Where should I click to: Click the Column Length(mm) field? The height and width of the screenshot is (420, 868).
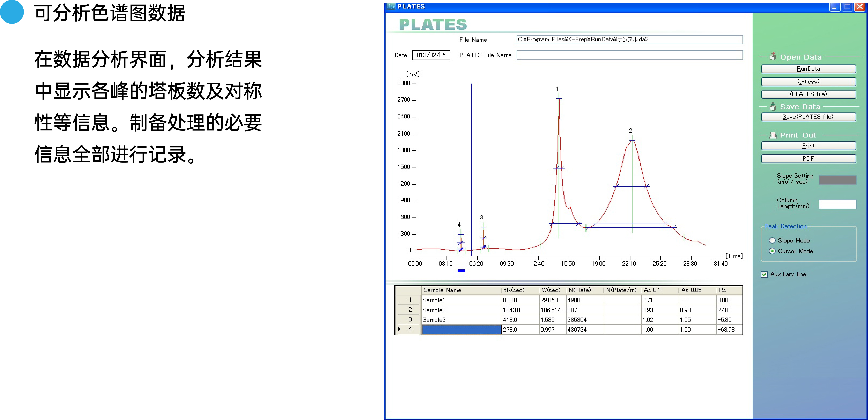(837, 204)
